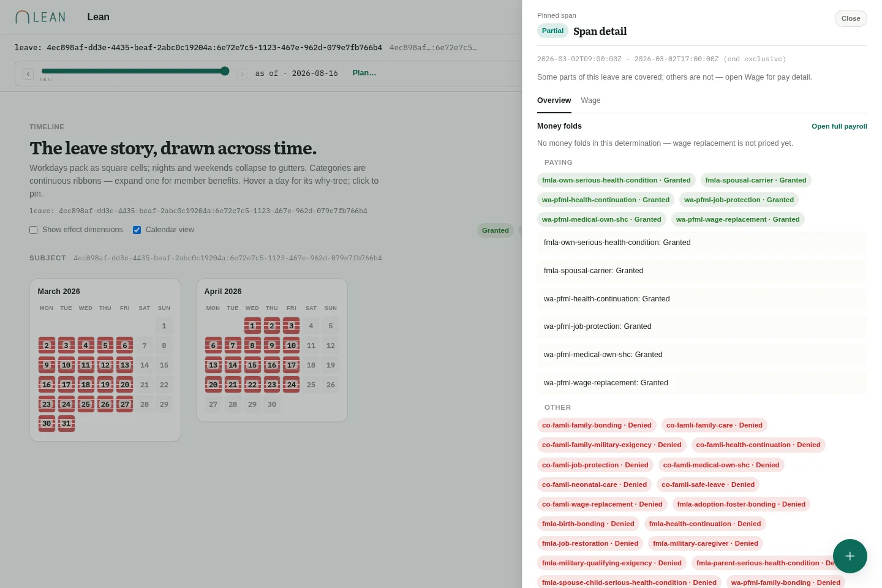
Task: Click fmla-own-serious-health-condition · Granted chip
Action: click(616, 180)
